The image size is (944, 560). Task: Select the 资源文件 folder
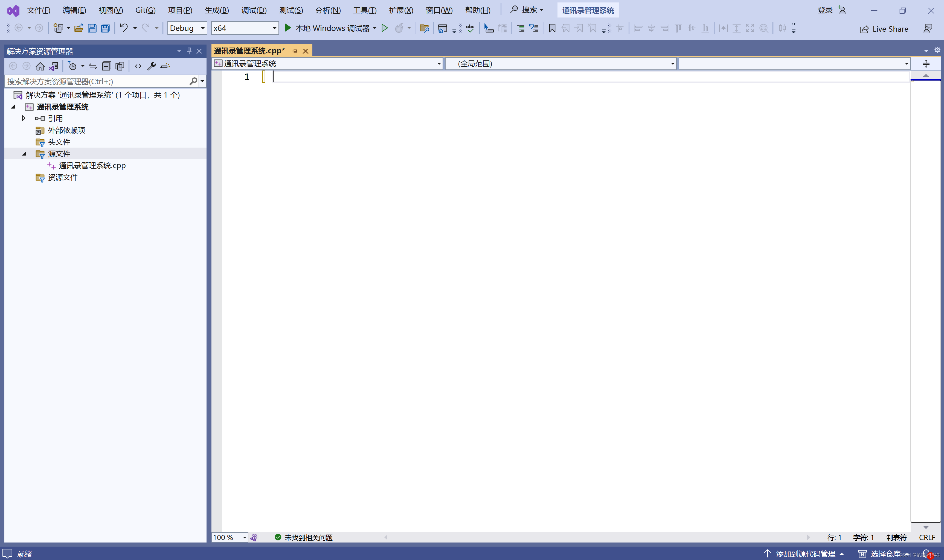coord(63,177)
